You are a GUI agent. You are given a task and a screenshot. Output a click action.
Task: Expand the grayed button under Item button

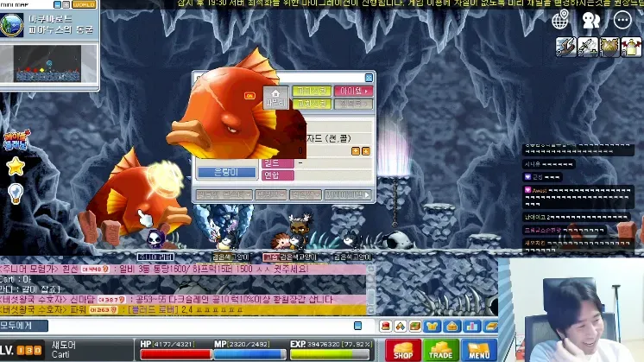click(x=353, y=104)
